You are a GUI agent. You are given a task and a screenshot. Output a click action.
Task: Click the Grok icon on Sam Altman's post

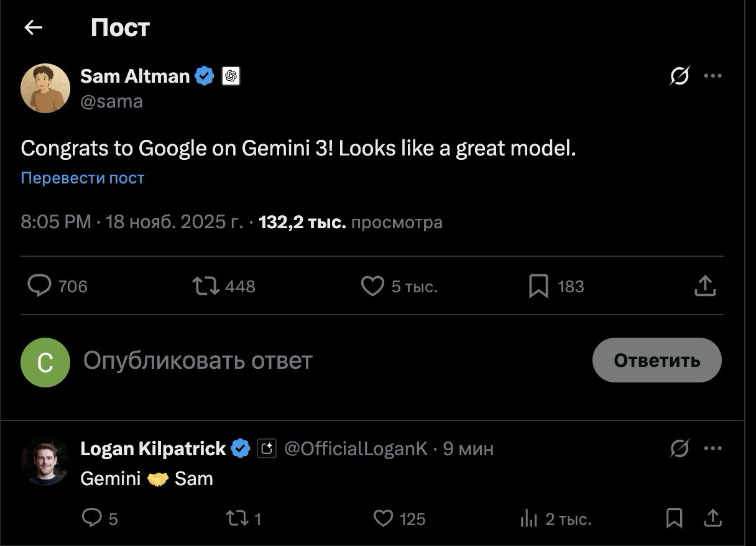pos(680,76)
